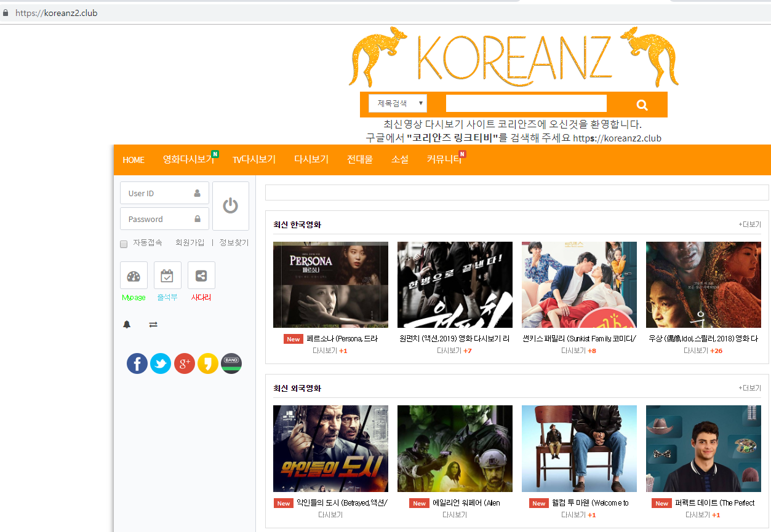Image resolution: width=771 pixels, height=532 pixels.
Task: Open HOME menu item
Action: 134,160
